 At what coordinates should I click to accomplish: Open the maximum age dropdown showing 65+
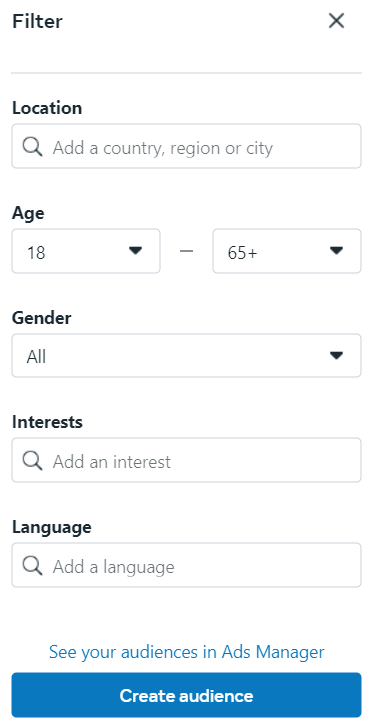[287, 251]
